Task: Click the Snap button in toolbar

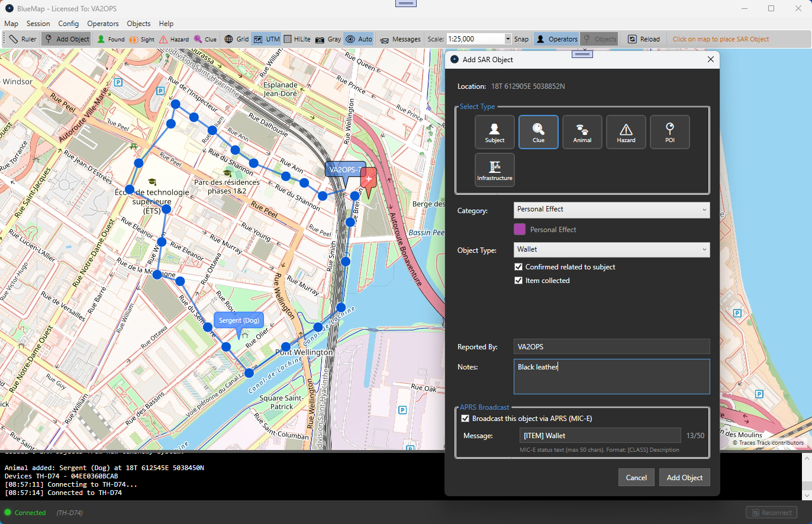Action: [x=521, y=39]
